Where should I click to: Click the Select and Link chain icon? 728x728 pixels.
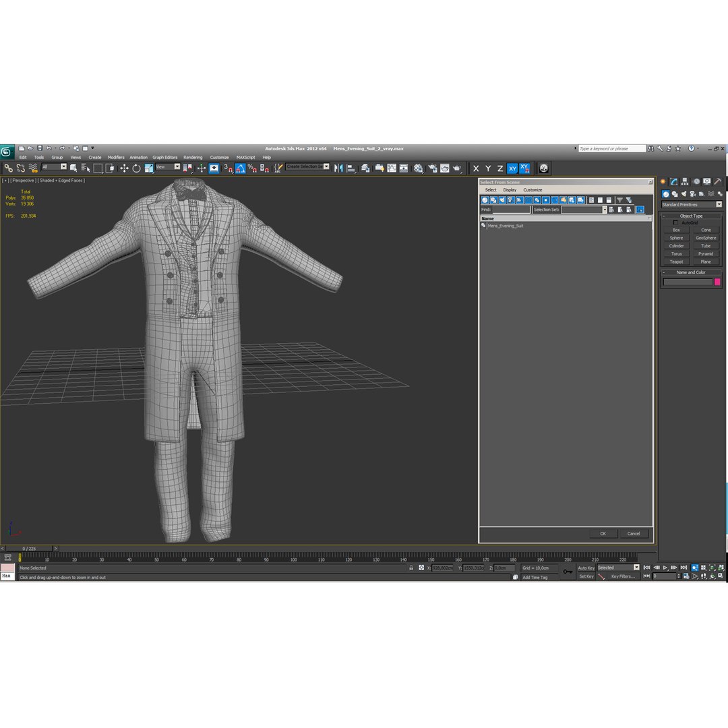point(8,169)
